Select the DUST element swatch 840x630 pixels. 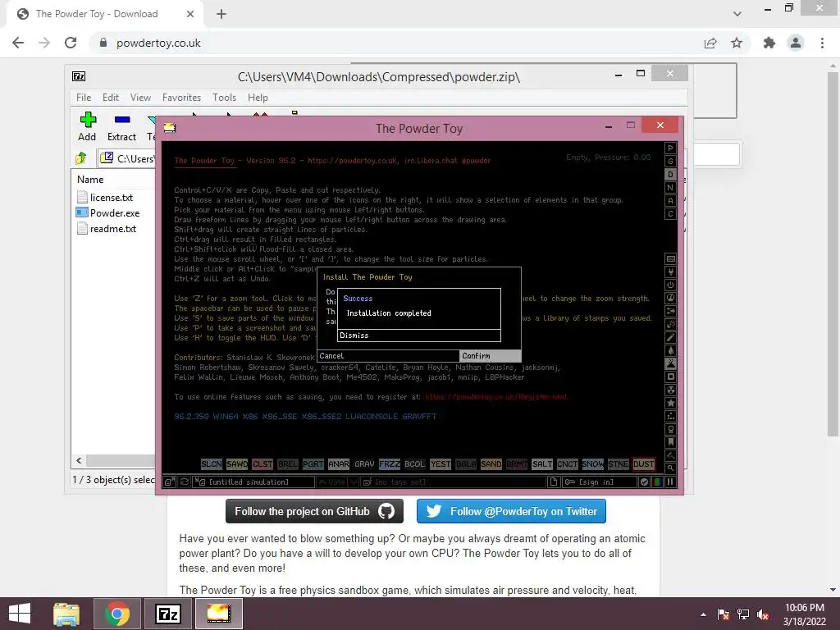coord(643,464)
